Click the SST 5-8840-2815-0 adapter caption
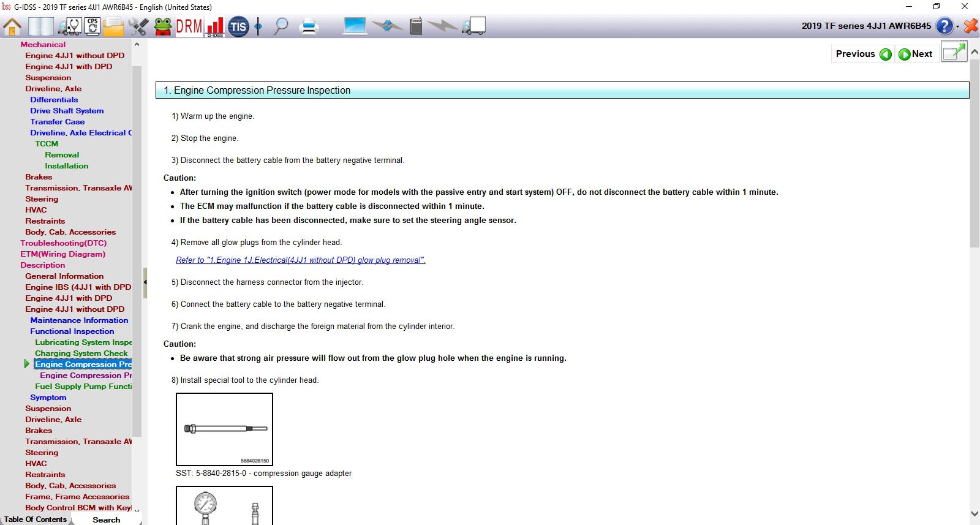Viewport: 980px width, 525px height. click(x=263, y=473)
